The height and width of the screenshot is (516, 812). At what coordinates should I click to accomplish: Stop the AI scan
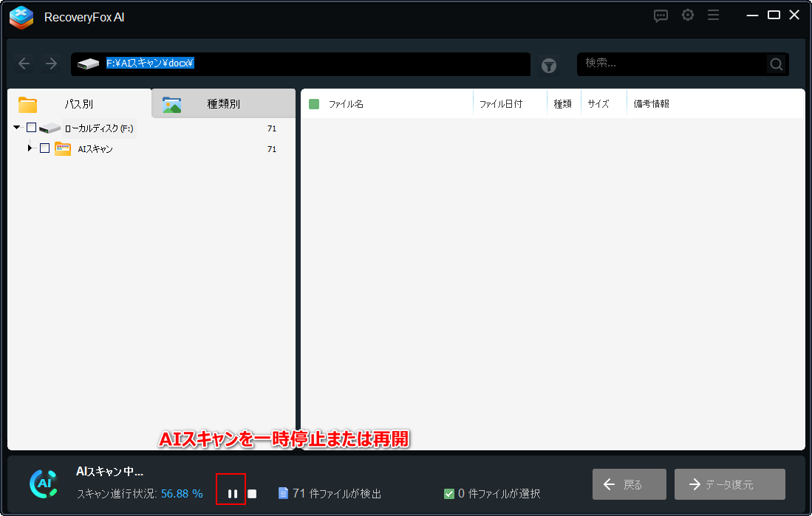pyautogui.click(x=252, y=494)
